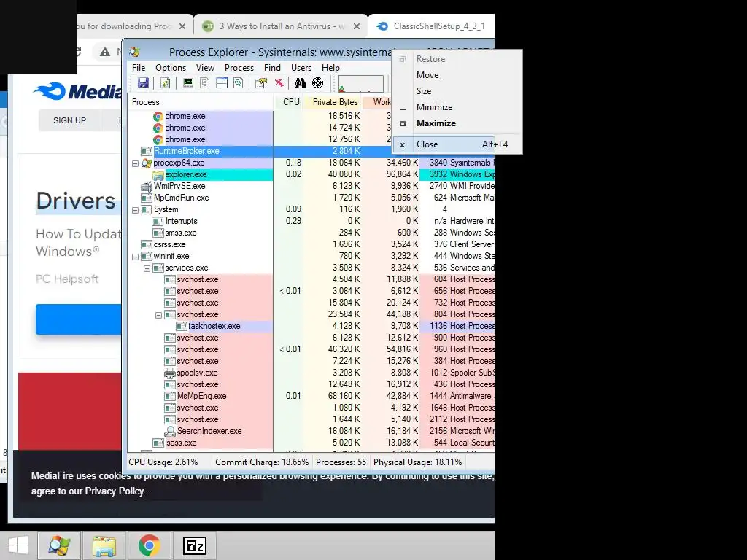
Task: Click 'Commit Charge: 18.65%' in status bar
Action: click(262, 462)
